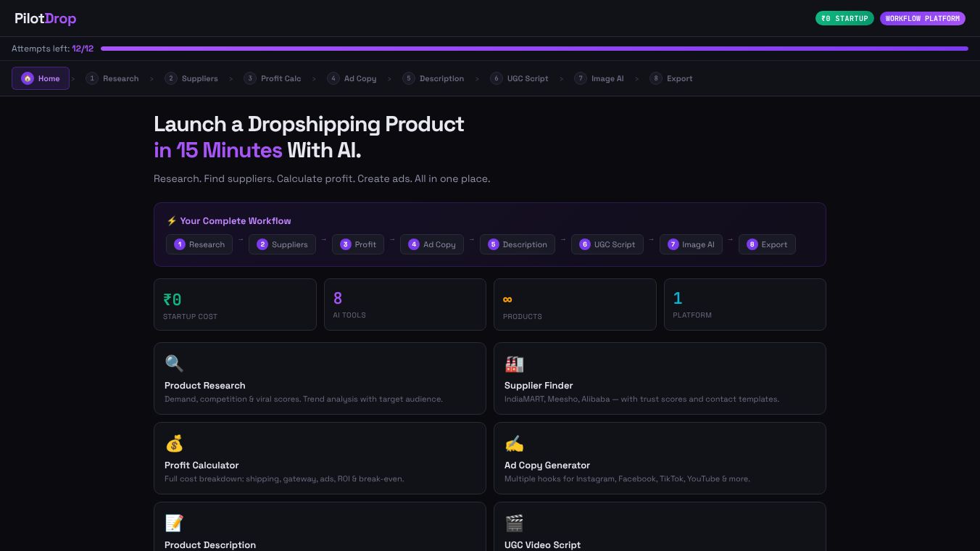Image resolution: width=980 pixels, height=551 pixels.
Task: Select the Description step tab
Action: pyautogui.click(x=433, y=78)
